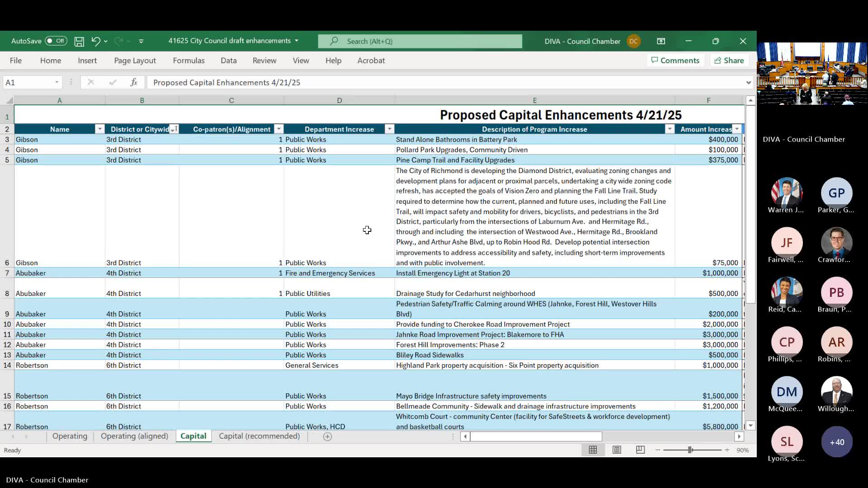Switch to Operating (aligned) sheet tab
868x488 pixels.
tap(134, 436)
